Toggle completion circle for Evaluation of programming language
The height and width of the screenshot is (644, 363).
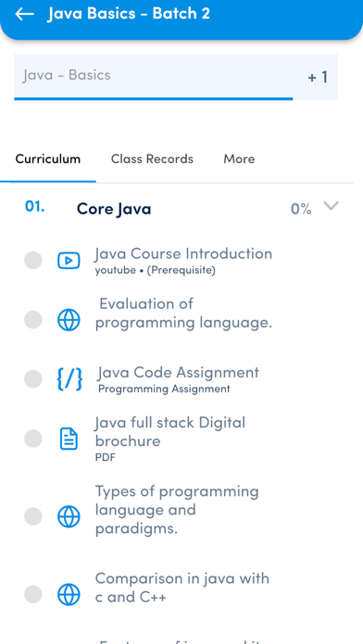(33, 320)
